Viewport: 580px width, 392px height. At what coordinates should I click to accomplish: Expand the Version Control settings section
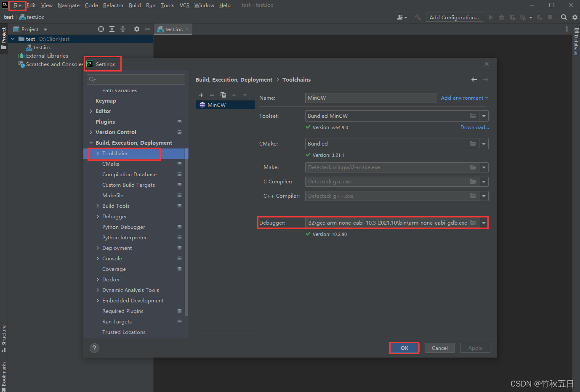(91, 132)
